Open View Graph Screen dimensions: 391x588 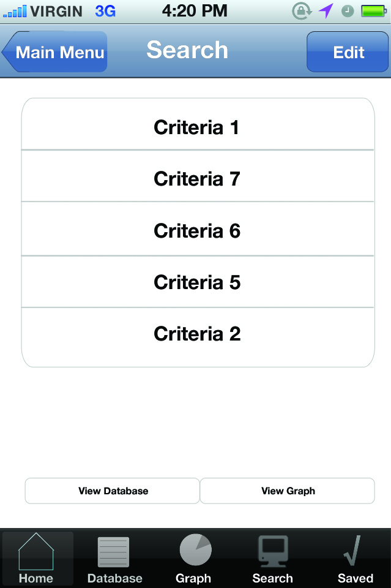288,491
